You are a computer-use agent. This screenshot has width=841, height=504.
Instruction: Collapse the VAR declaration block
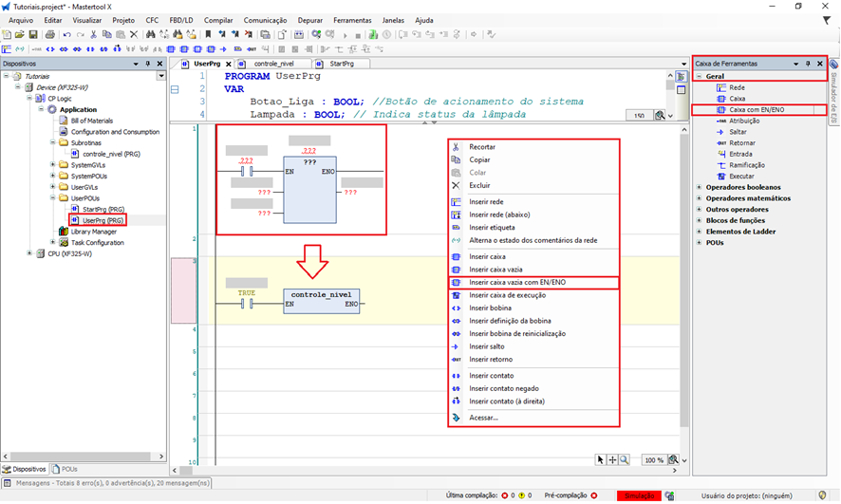pyautogui.click(x=175, y=89)
